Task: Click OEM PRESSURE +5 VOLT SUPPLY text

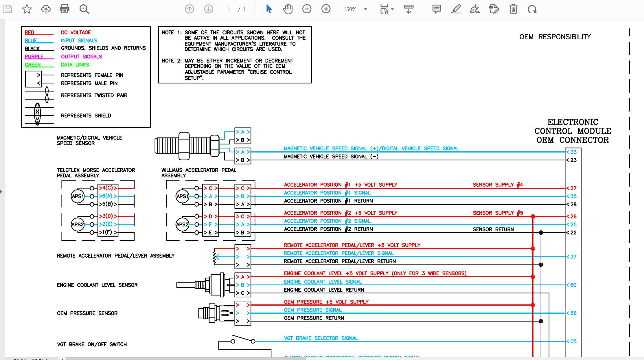Action: [x=326, y=302]
